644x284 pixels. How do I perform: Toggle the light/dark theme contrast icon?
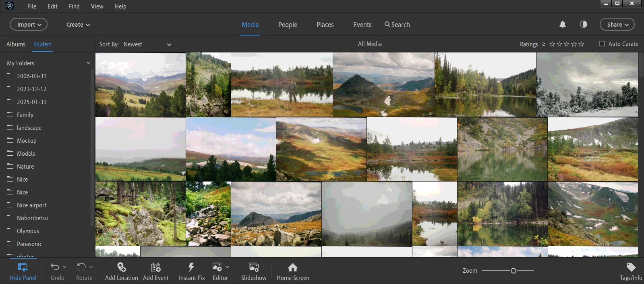point(583,24)
